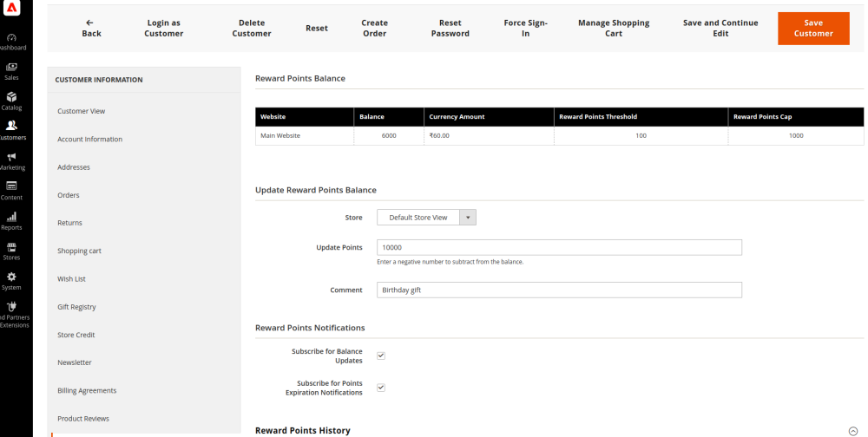Screen dimensions: 868x437
Task: Open the Stores storefront icon
Action: click(x=11, y=247)
